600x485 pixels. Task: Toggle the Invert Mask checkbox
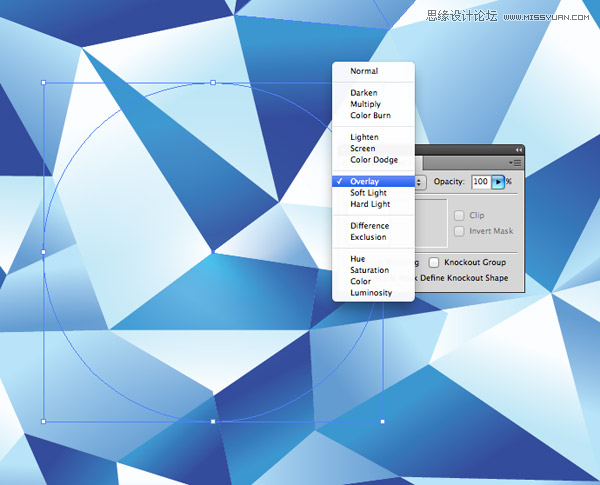[459, 231]
